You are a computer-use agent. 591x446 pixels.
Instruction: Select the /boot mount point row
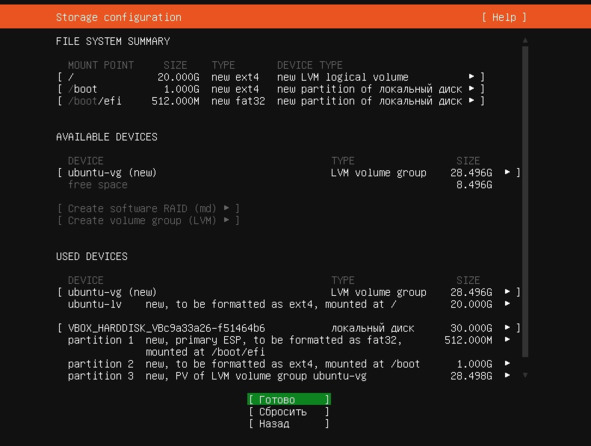tap(271, 89)
